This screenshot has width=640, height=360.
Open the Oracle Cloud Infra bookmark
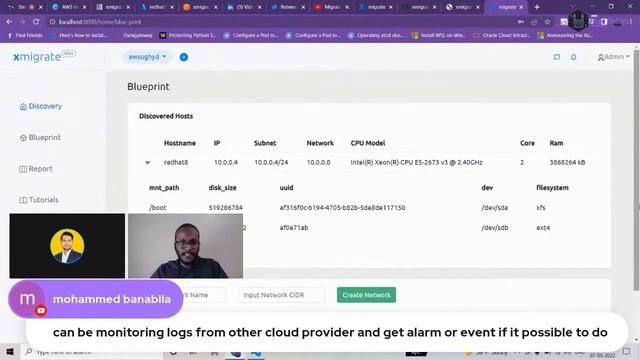[502, 36]
